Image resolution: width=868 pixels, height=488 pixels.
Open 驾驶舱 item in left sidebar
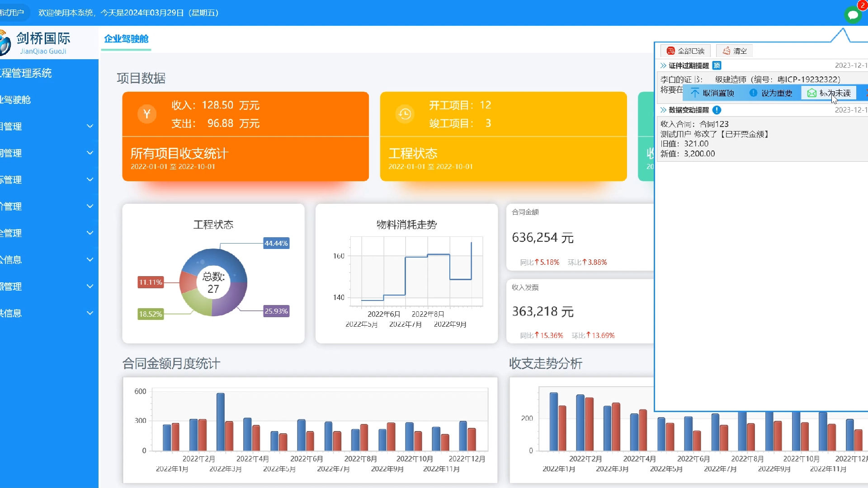tap(16, 99)
